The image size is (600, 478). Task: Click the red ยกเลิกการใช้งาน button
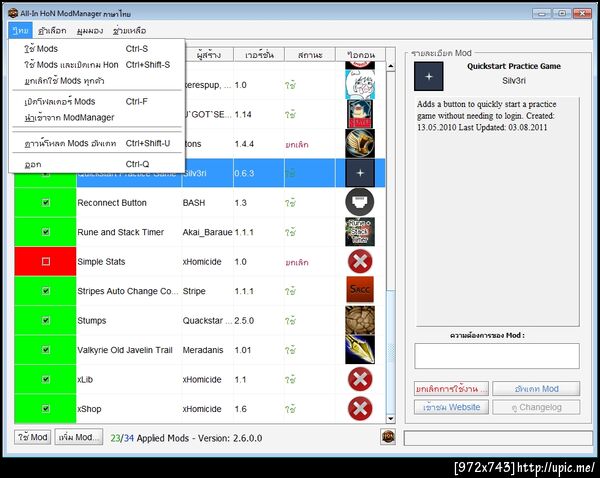[451, 389]
